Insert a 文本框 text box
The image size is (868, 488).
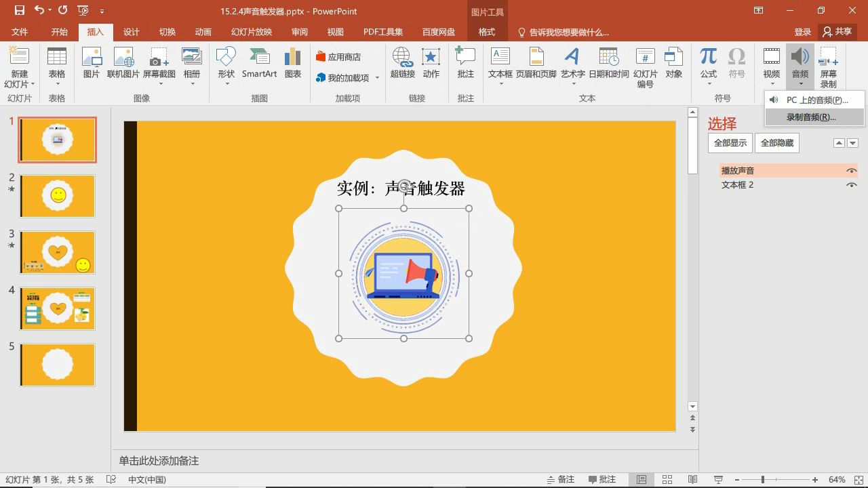point(500,65)
